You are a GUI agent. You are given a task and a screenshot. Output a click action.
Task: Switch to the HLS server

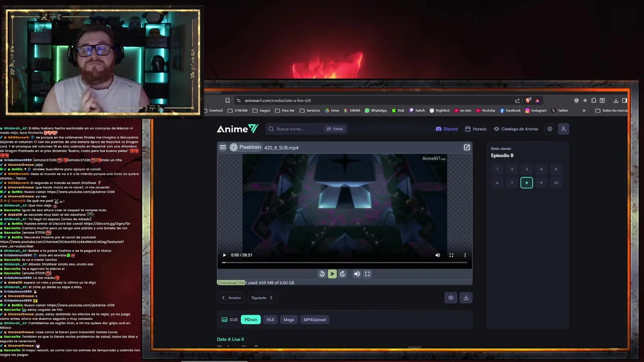point(270,320)
